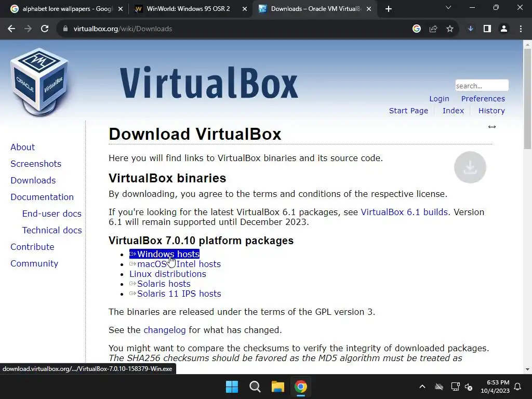The height and width of the screenshot is (399, 532).
Task: Open Chrome's three-dot menu
Action: coord(521,29)
